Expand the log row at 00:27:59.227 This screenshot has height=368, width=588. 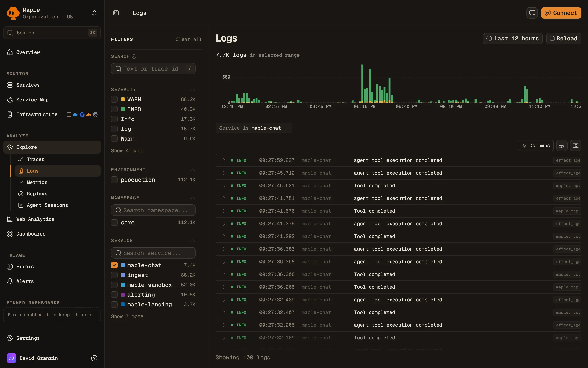click(224, 160)
